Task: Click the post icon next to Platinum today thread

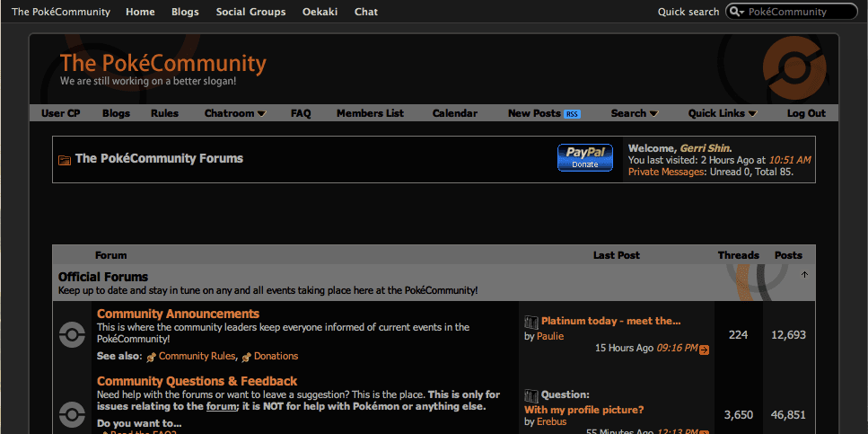Action: (531, 322)
